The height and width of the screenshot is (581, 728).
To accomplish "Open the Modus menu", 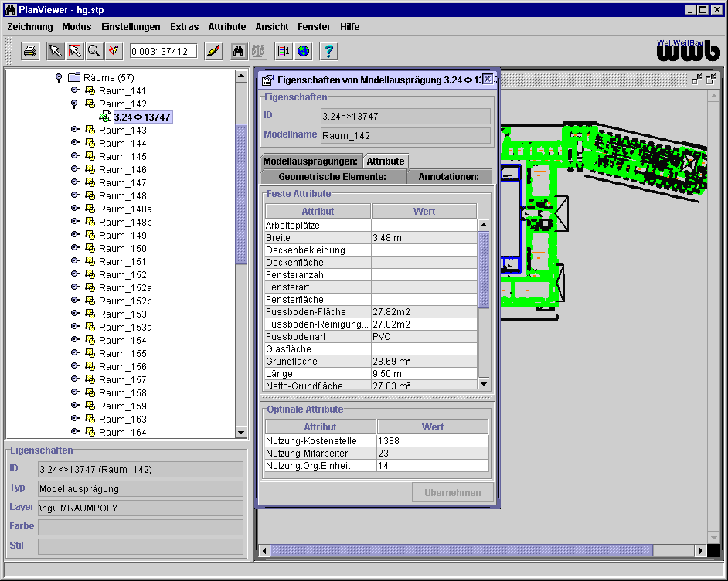I will coord(77,27).
